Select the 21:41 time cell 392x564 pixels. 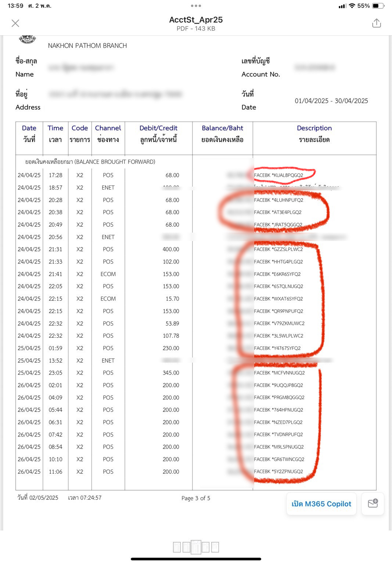[55, 274]
